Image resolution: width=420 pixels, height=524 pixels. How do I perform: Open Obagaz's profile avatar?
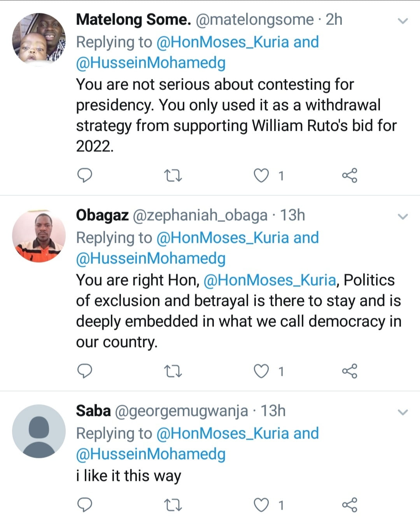pyautogui.click(x=39, y=236)
